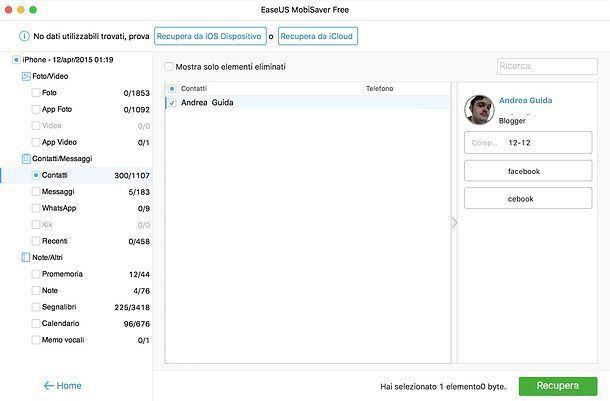Check the Memo vocali checkbox
The image size is (610, 401).
coord(36,340)
